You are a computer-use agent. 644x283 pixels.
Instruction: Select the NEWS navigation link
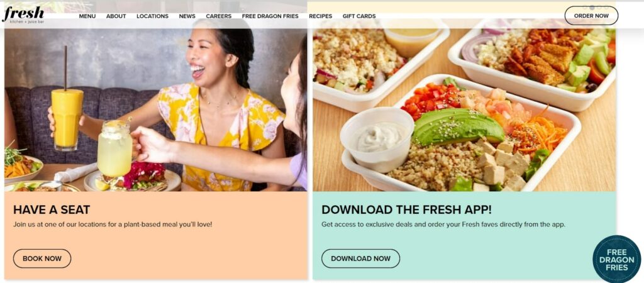187,16
